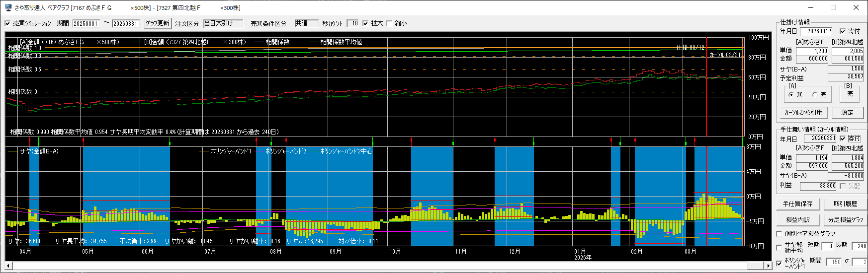868x273 pixels.
Task: Toggle the 売買シミュレーション checkbox
Action: pyautogui.click(x=7, y=23)
